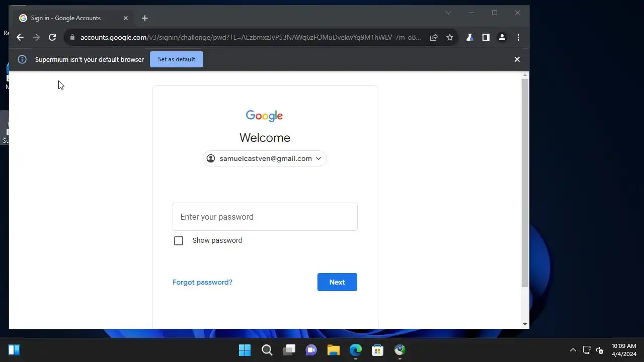Show hidden system tray icons

click(x=573, y=350)
